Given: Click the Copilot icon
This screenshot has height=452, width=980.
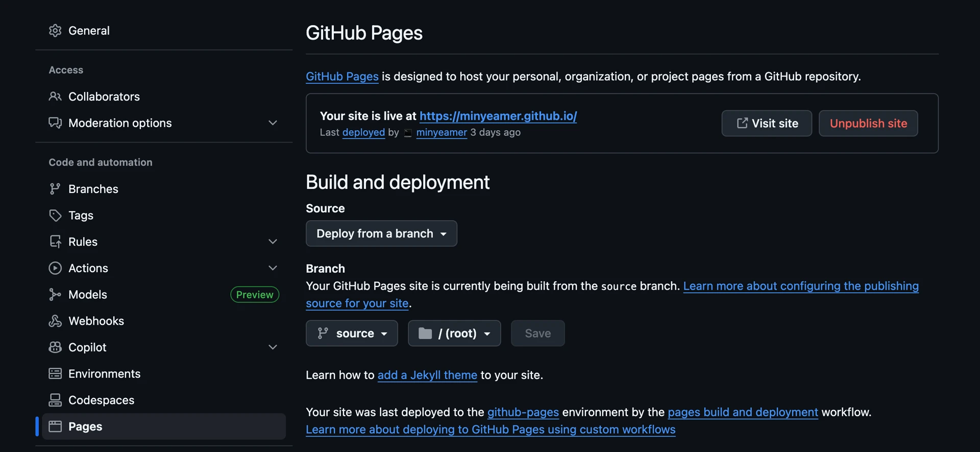Looking at the screenshot, I should [x=55, y=347].
